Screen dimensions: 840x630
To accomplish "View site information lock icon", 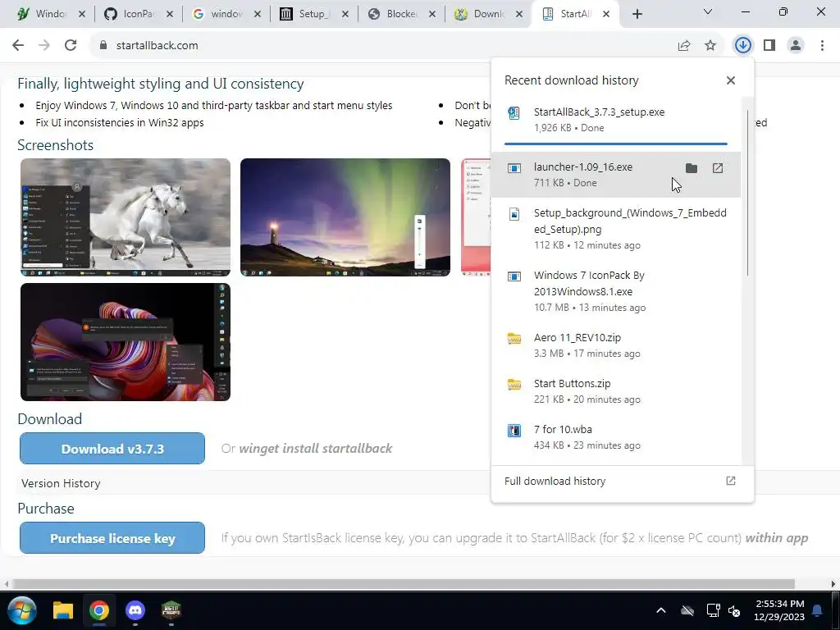I will point(103,46).
